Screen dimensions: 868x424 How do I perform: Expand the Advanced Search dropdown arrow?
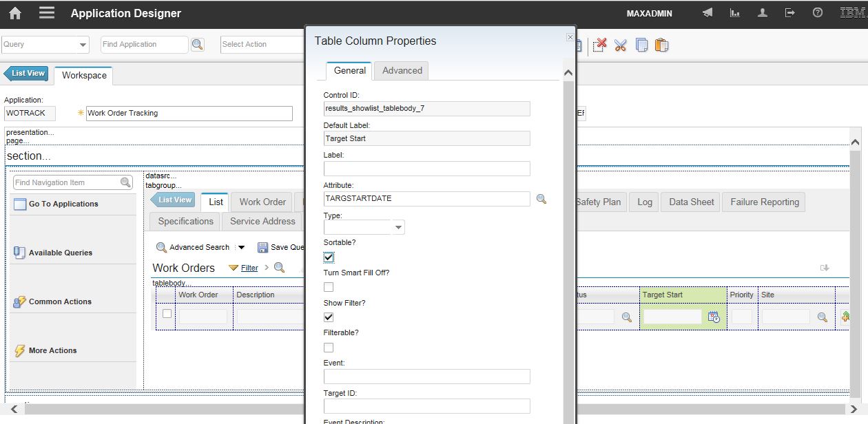[241, 248]
